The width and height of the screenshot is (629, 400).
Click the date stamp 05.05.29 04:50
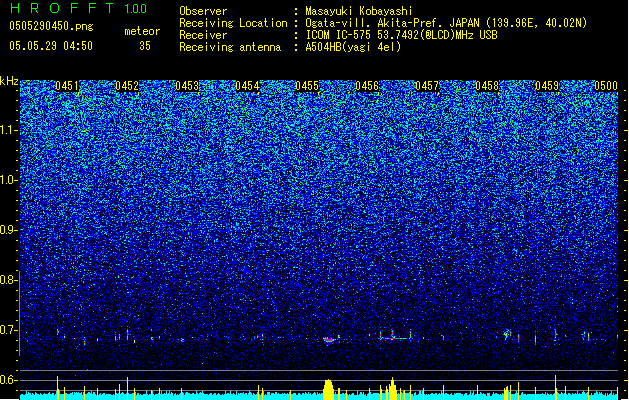click(51, 46)
